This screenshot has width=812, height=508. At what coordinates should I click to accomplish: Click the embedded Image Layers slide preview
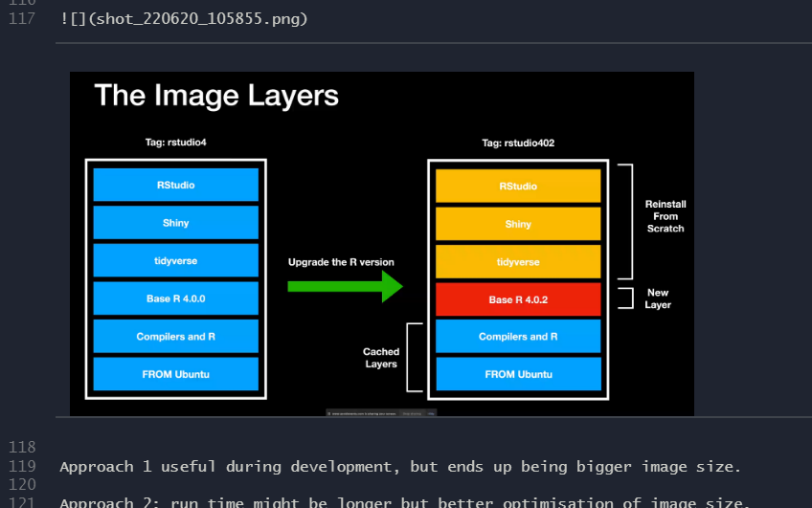point(382,244)
